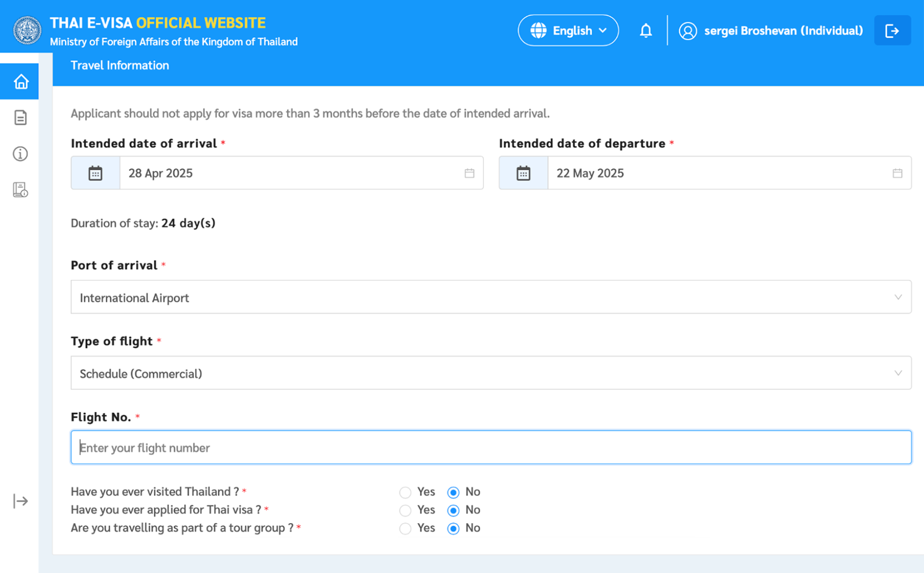
Task: Click the Flight No. label
Action: [101, 417]
